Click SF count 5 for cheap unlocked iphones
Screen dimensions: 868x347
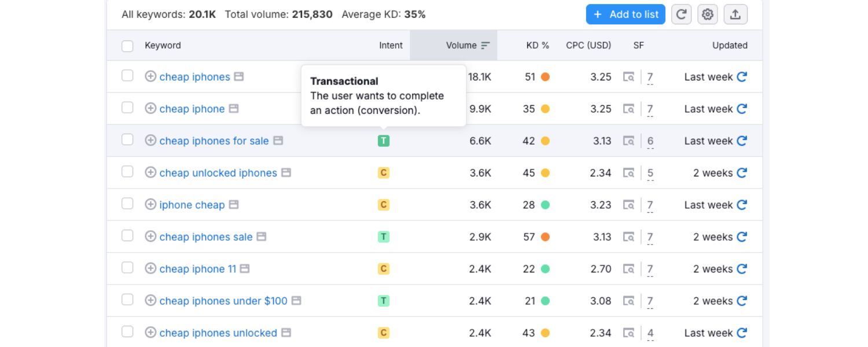tap(650, 172)
